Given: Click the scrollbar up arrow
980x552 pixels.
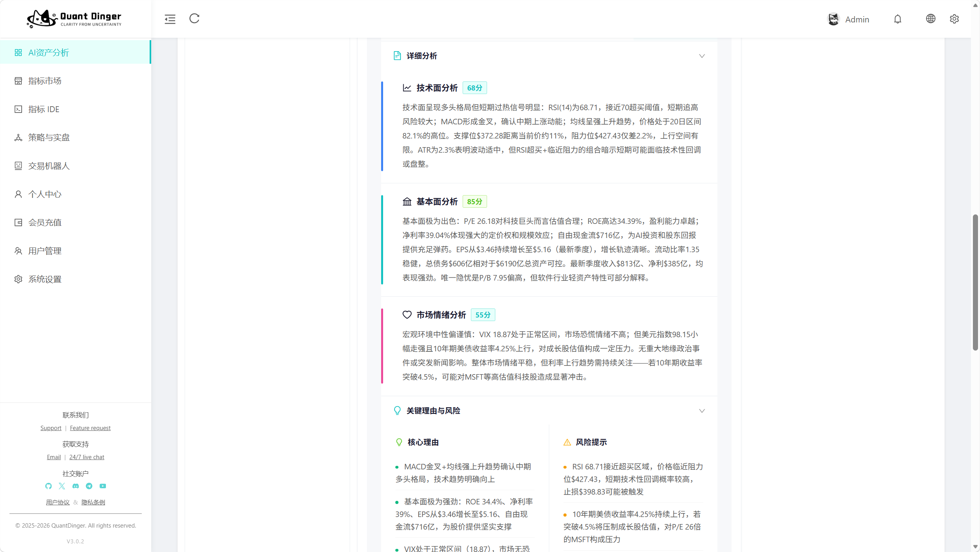Looking at the screenshot, I should pos(975,5).
